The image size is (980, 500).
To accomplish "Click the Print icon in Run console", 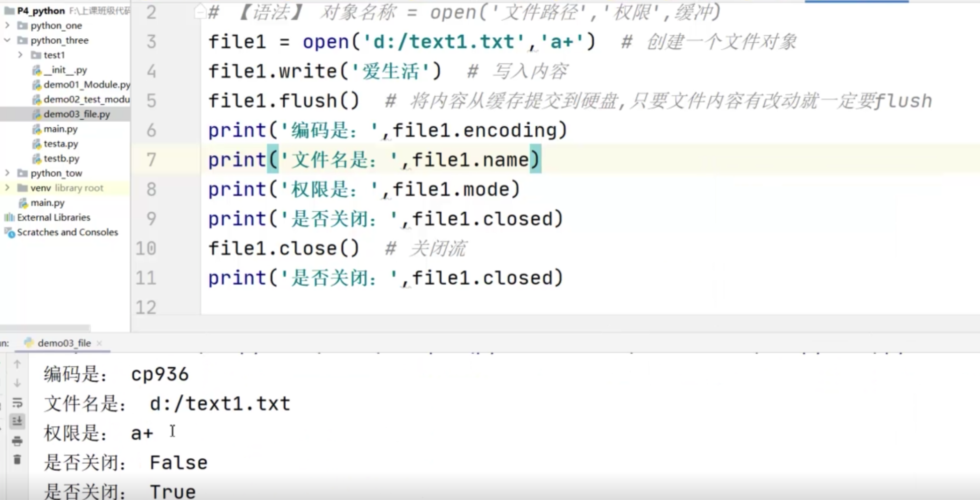I will tap(17, 441).
